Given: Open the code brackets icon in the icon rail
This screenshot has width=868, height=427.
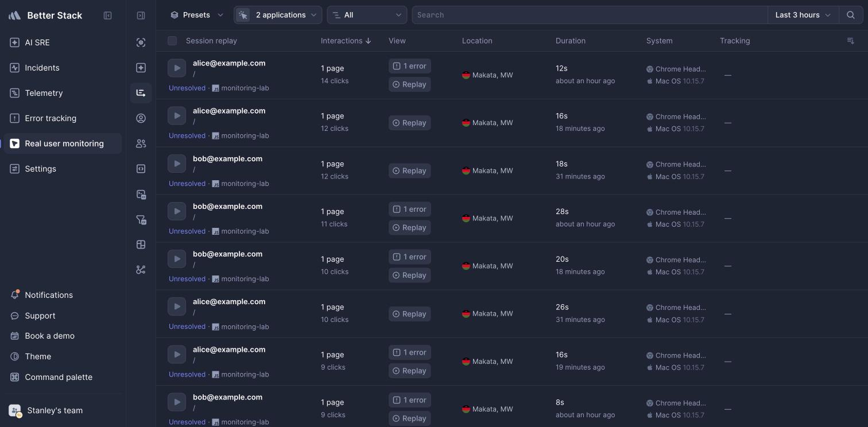Looking at the screenshot, I should tap(141, 169).
